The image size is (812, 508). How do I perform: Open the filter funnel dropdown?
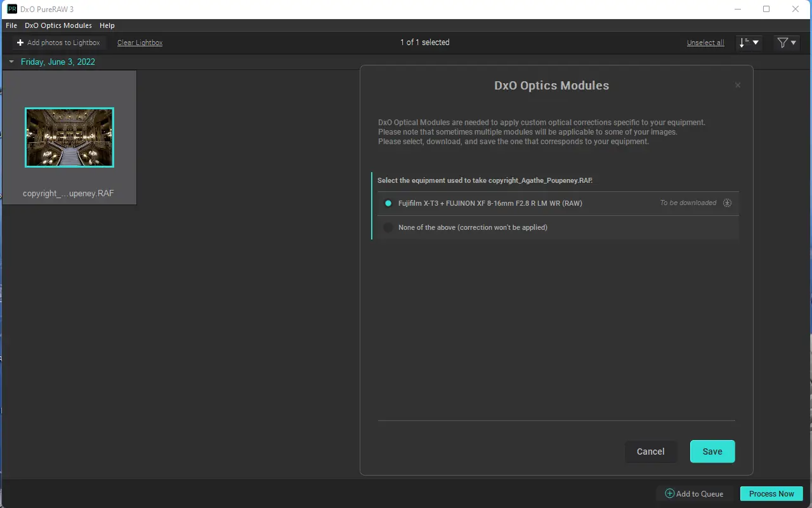click(787, 43)
